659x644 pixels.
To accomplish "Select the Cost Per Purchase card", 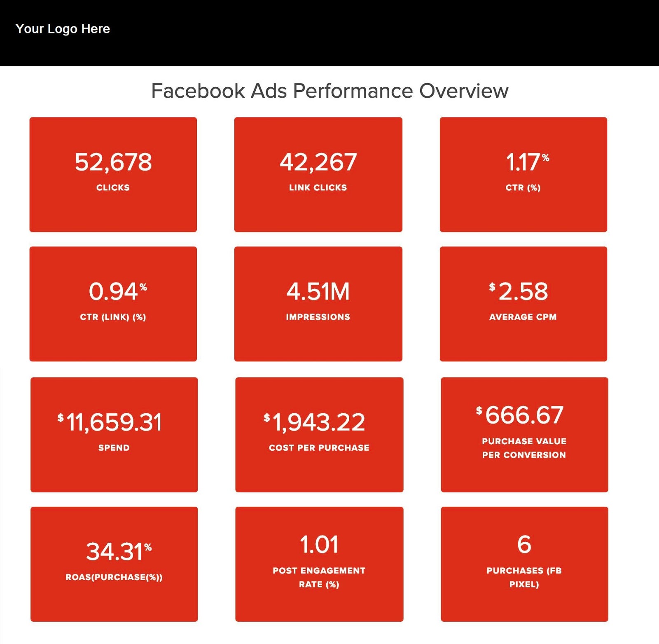I will [x=318, y=433].
